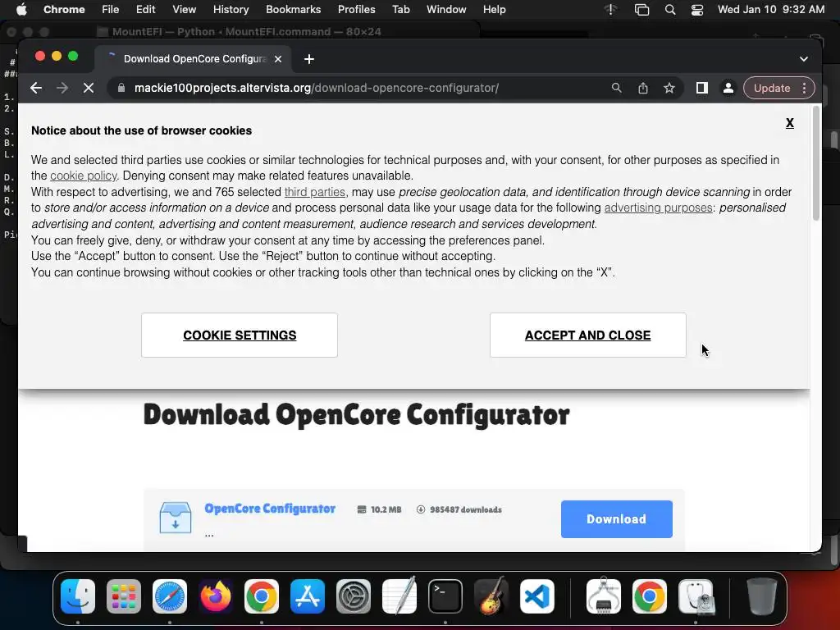Image resolution: width=840 pixels, height=630 pixels.
Task: Open the cookie policy link
Action: (83, 176)
